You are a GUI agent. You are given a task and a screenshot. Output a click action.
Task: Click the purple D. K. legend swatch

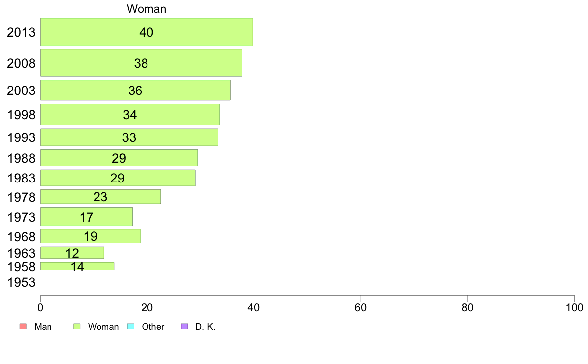point(184,326)
